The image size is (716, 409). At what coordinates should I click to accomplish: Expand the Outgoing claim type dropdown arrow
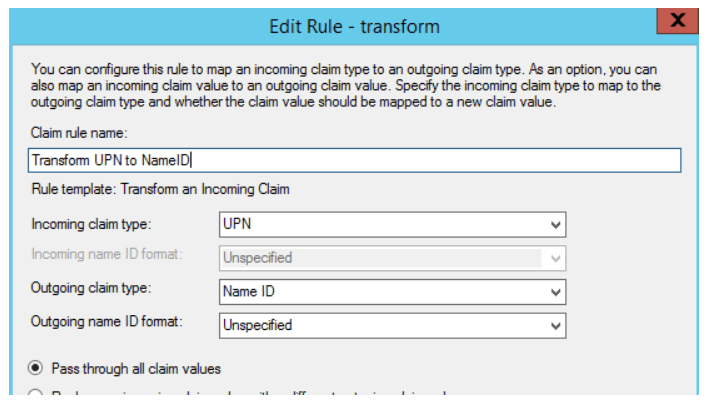(557, 292)
